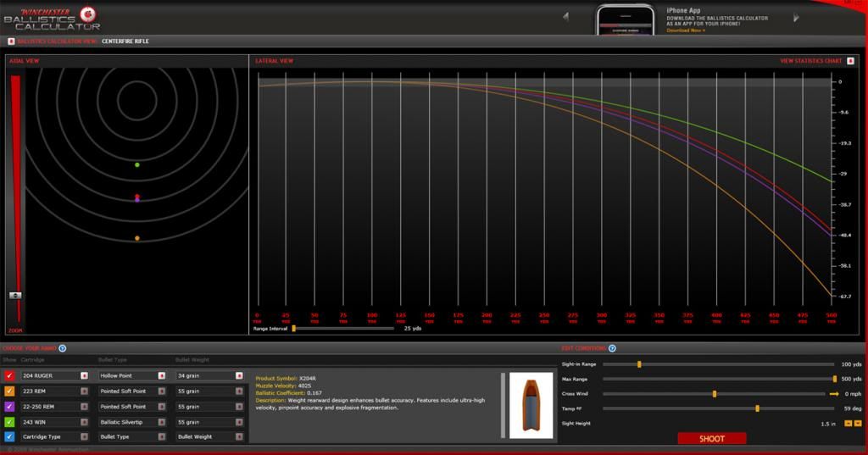Click the Edit Conditions help icon
Viewport: 868px width, 455px height.
[x=612, y=348]
